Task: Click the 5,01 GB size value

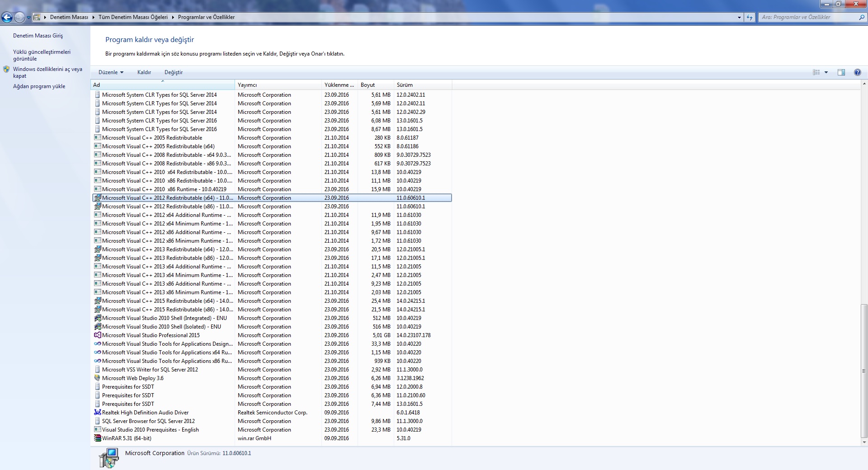Action: [x=382, y=335]
